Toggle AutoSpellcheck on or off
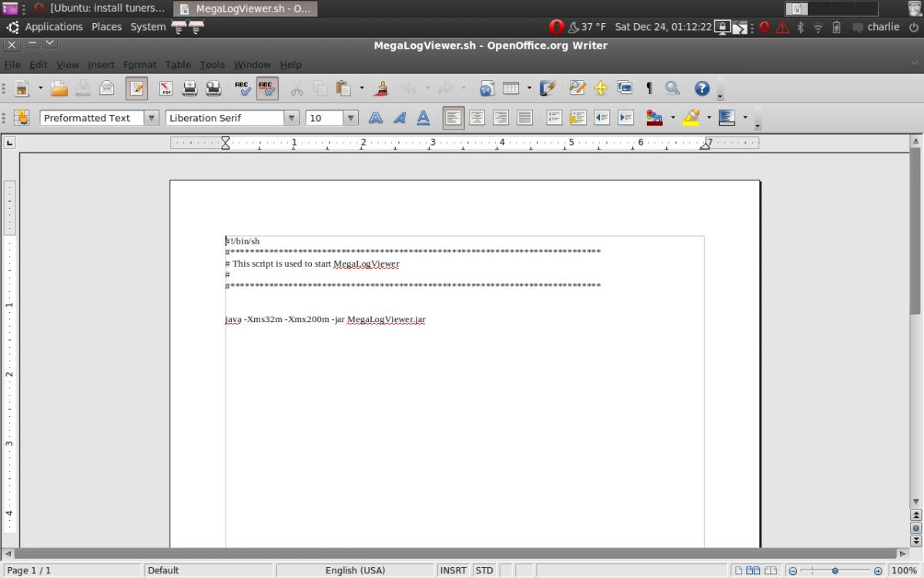Viewport: 924px width, 578px height. (x=266, y=89)
